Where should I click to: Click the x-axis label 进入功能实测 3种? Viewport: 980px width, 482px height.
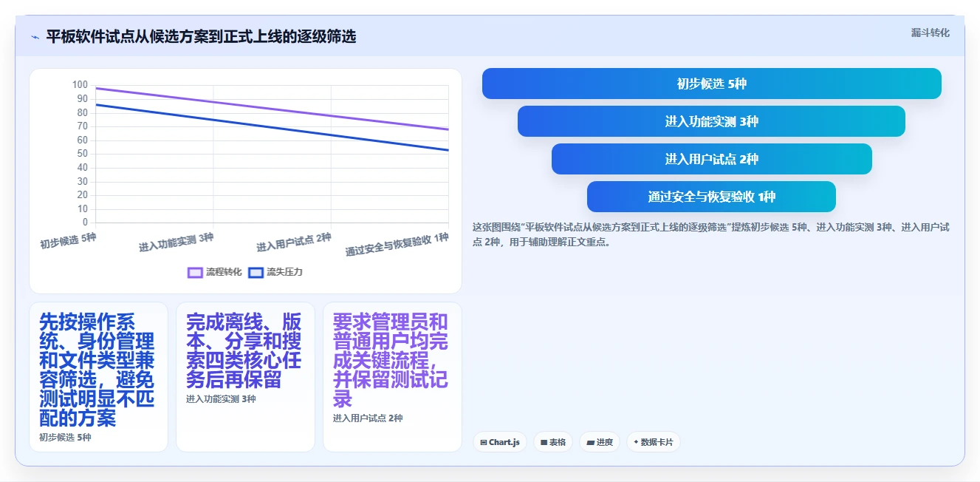(x=176, y=242)
